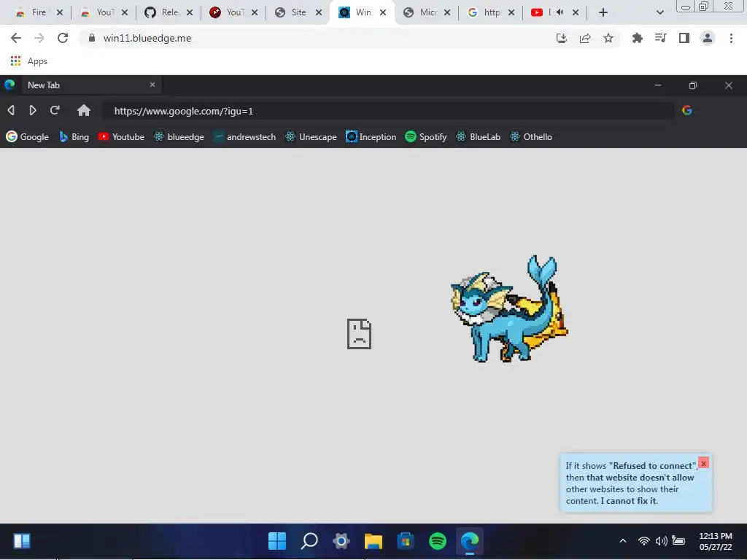This screenshot has width=747, height=560.
Task: Open the Spotify bookmark in Edge
Action: click(426, 136)
